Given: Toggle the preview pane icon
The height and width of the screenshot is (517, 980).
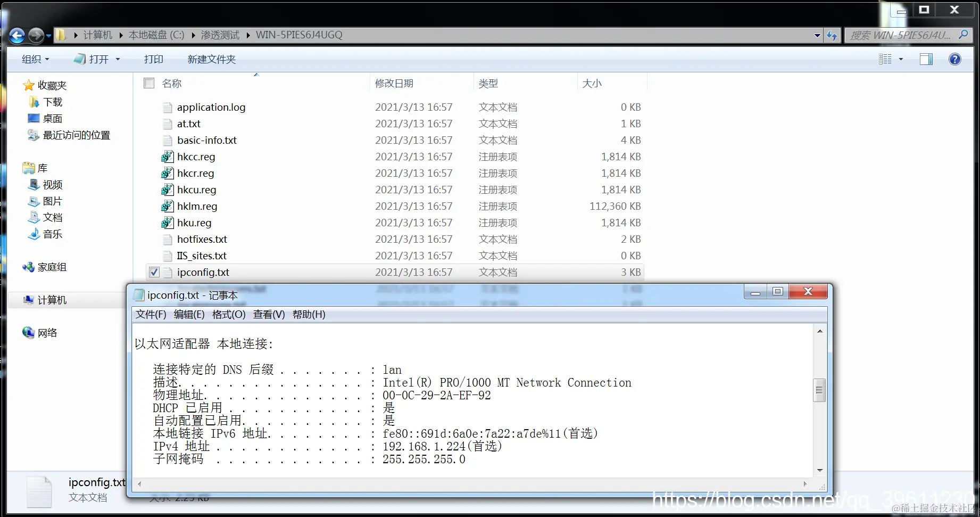Looking at the screenshot, I should [x=926, y=59].
